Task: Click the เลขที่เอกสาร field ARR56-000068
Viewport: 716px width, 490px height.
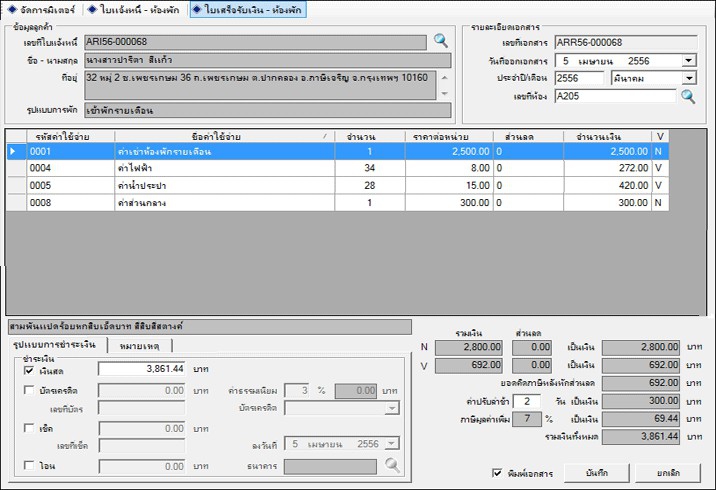Action: 626,42
